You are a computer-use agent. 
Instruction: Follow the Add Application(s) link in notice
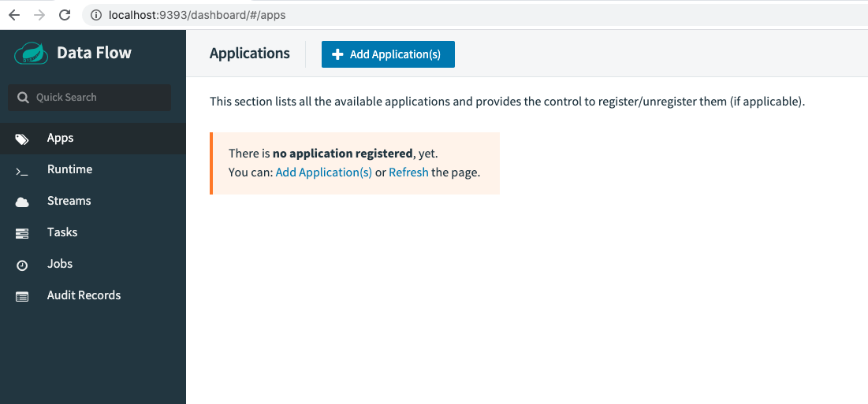pos(323,172)
